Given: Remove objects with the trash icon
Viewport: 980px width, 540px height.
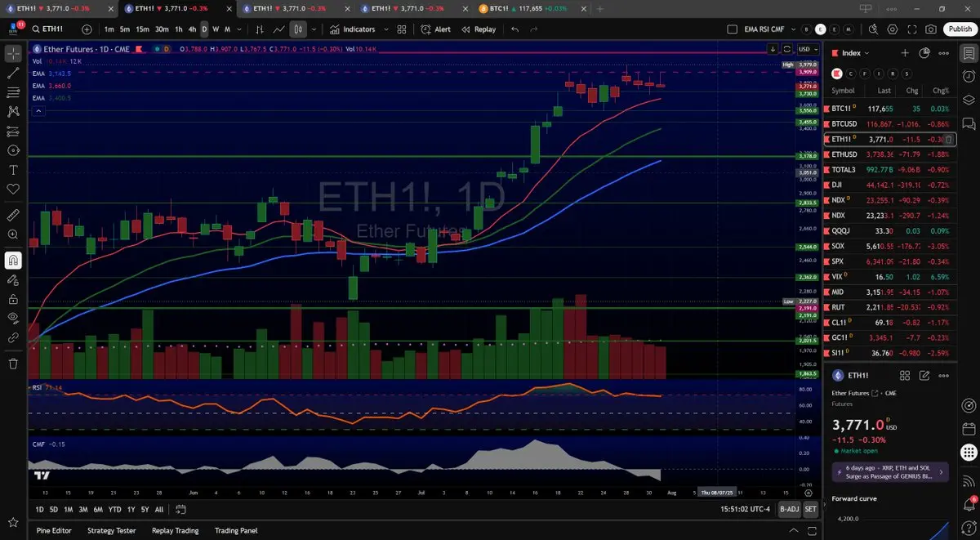Looking at the screenshot, I should [13, 364].
